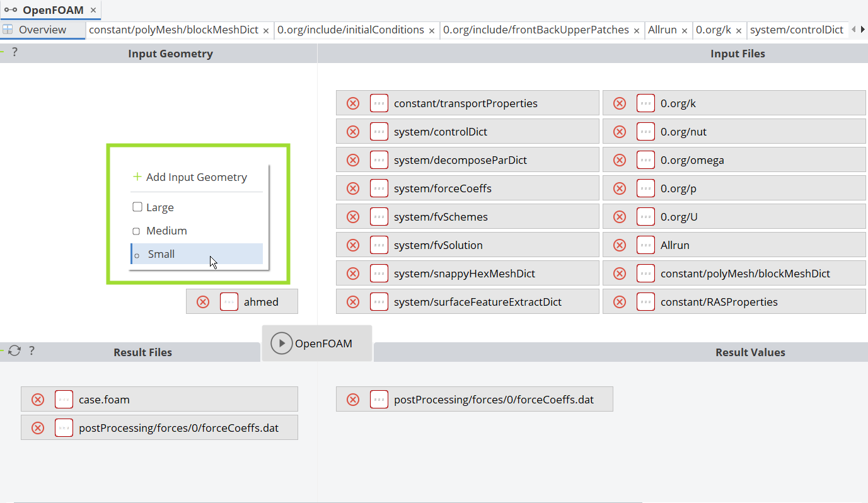
Task: Remove the 0.org/p input file
Action: (620, 188)
